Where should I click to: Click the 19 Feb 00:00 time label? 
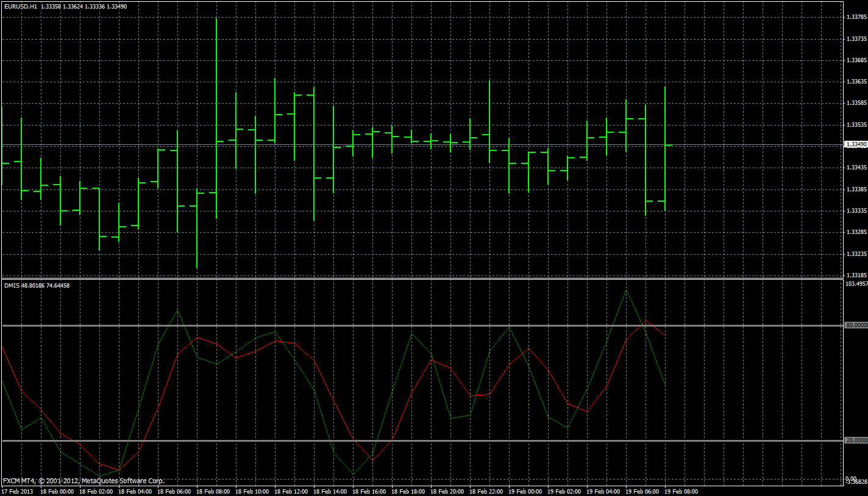pyautogui.click(x=525, y=491)
